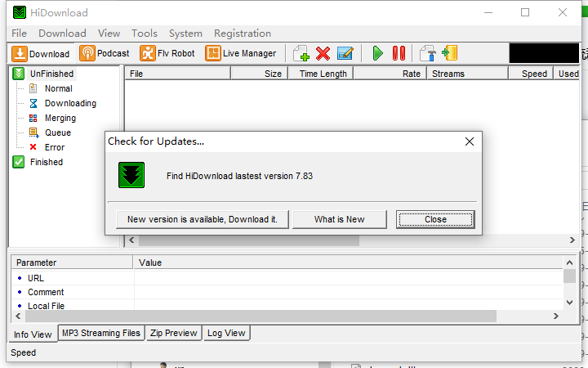Click info panel scroll left arrow
This screenshot has width=588, height=368.
pos(18,316)
